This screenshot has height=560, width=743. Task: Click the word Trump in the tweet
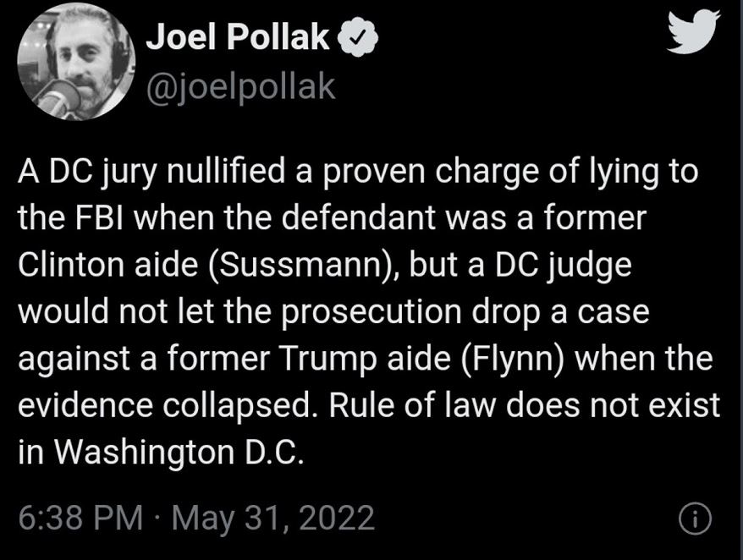(331, 360)
